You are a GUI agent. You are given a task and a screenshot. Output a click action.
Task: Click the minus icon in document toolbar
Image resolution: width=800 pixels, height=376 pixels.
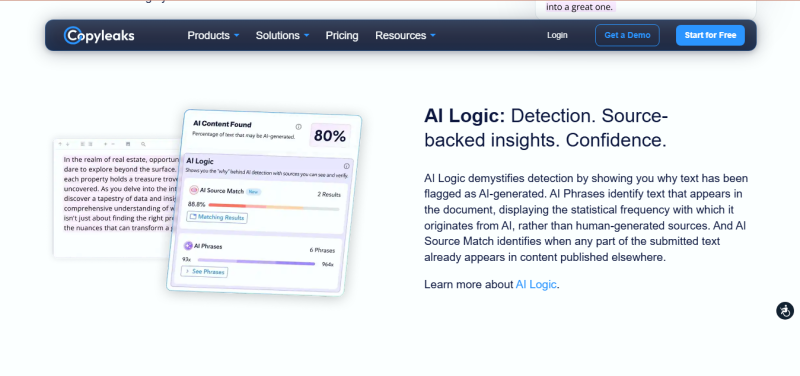[x=113, y=144]
